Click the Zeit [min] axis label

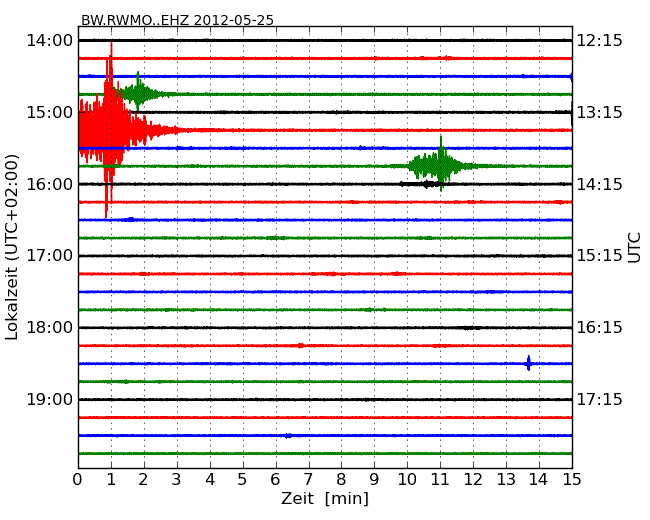325,498
